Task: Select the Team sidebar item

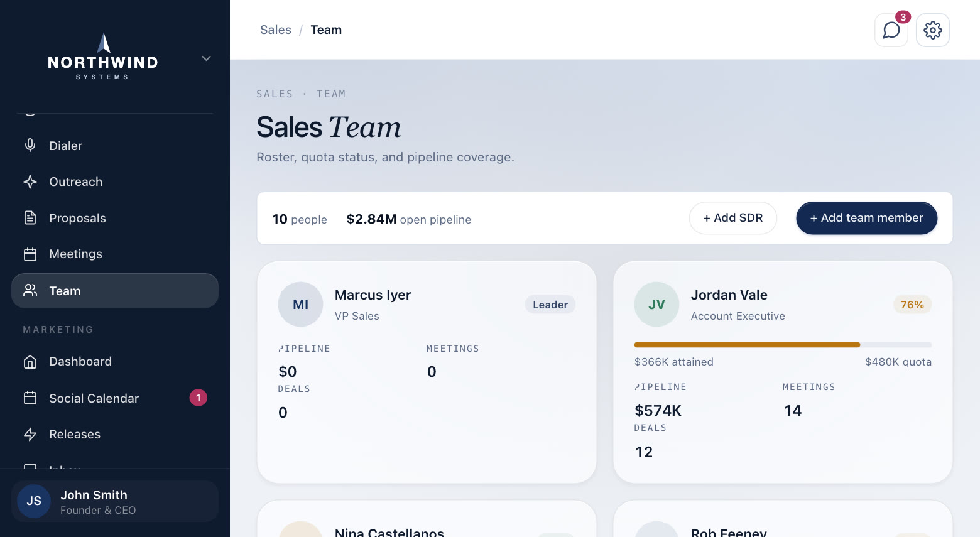Action: coord(115,291)
